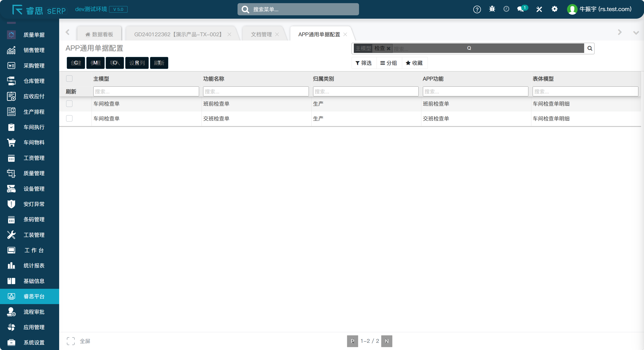Switch to the 文档管理 tab
Screen dimensions: 644x350
coord(261,34)
